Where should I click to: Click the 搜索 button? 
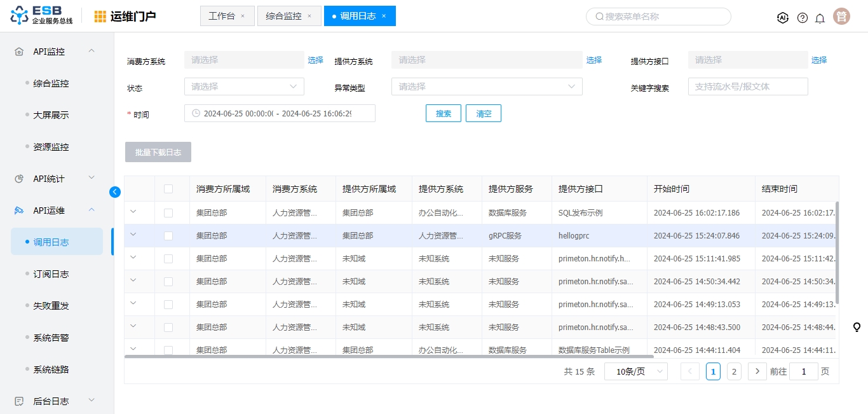(444, 113)
